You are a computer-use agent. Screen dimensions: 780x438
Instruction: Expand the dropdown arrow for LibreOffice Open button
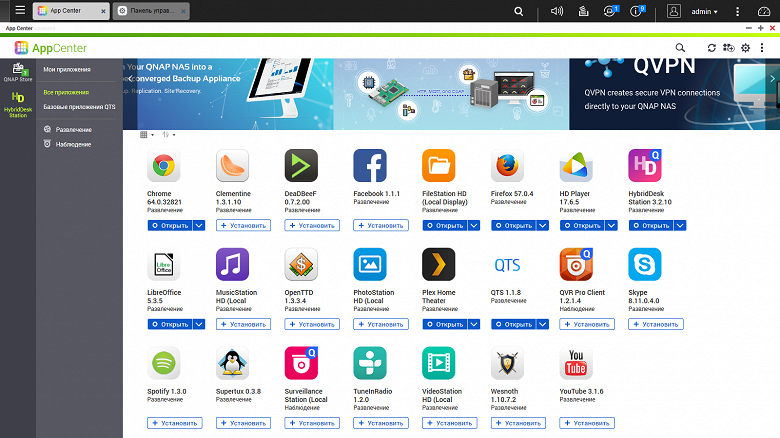click(x=199, y=325)
